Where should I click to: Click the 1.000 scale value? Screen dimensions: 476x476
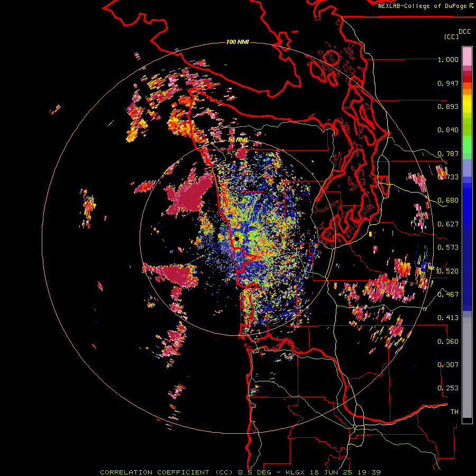pos(448,59)
